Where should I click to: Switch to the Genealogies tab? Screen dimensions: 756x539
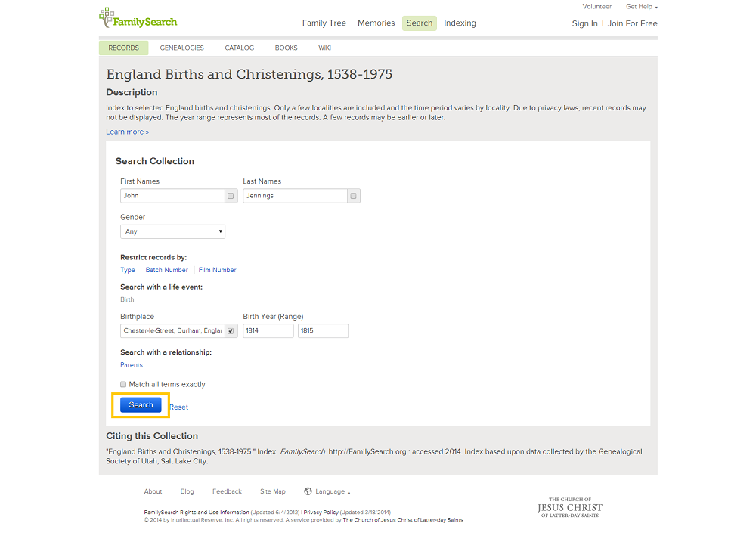181,48
